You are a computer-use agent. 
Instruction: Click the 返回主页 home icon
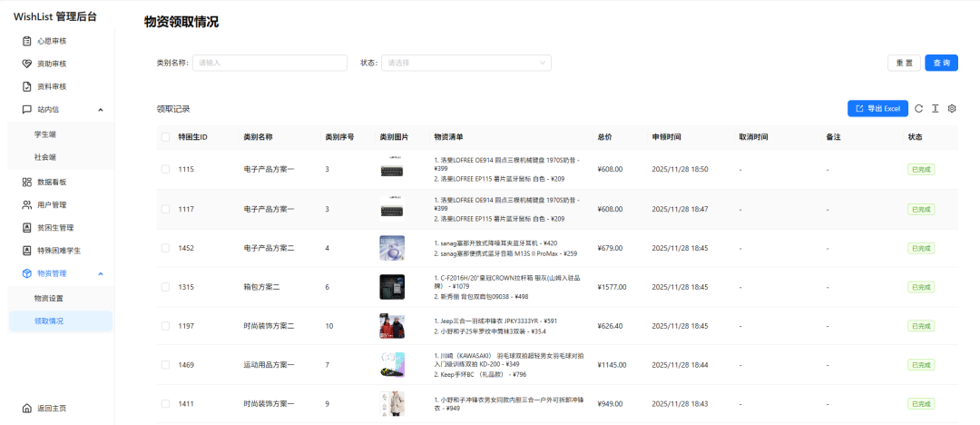point(27,408)
